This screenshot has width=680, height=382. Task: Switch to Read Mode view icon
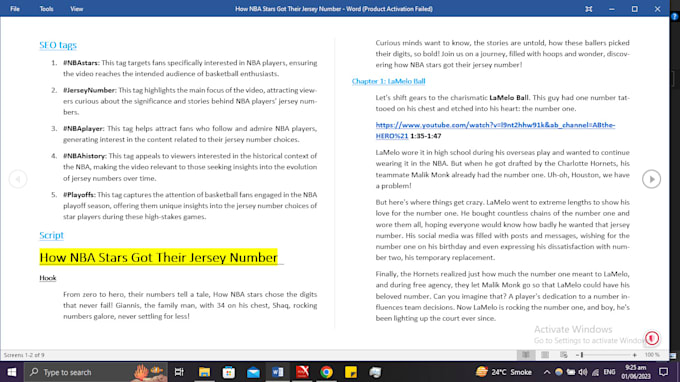pyautogui.click(x=526, y=355)
